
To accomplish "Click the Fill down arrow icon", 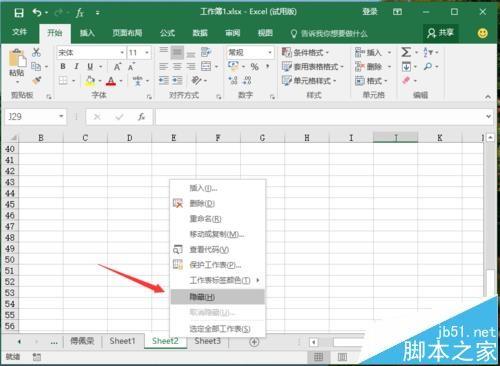I will [406, 67].
